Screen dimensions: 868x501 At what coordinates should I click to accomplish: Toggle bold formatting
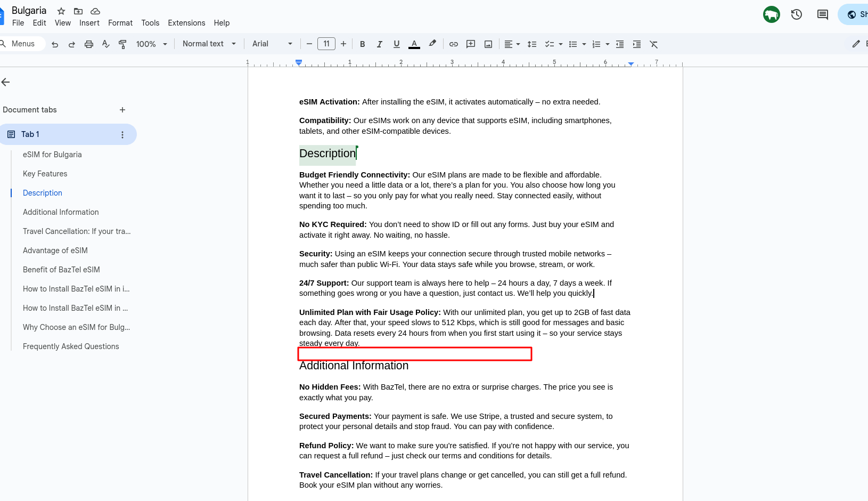[x=363, y=44]
